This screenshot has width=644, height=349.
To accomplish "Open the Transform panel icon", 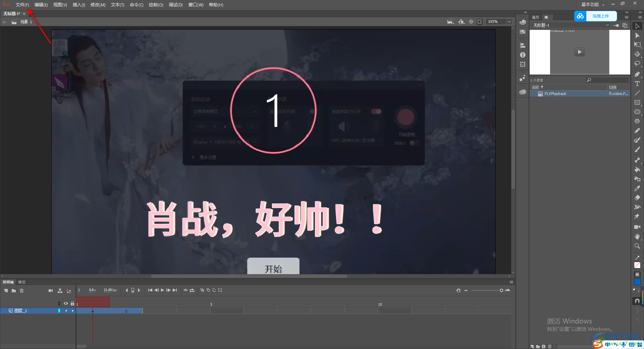I will (523, 64).
